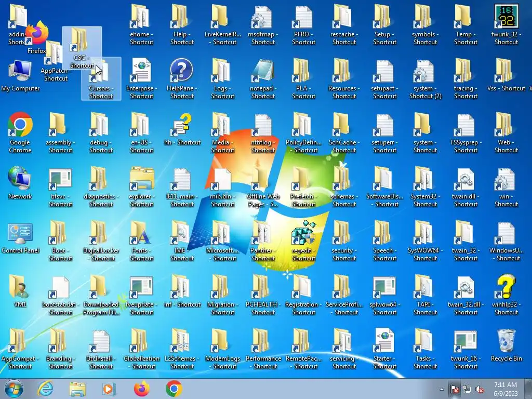Select the twunk_32 shortcut icon
Image resolution: width=532 pixels, height=399 pixels.
point(506,25)
